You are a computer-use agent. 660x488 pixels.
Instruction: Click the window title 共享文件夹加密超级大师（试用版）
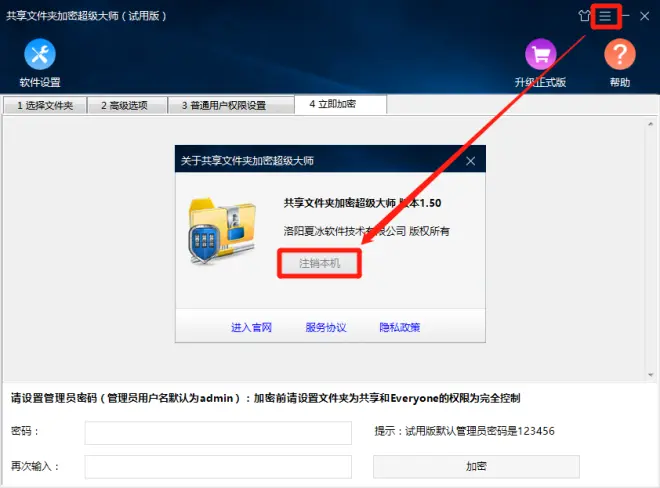pyautogui.click(x=86, y=16)
